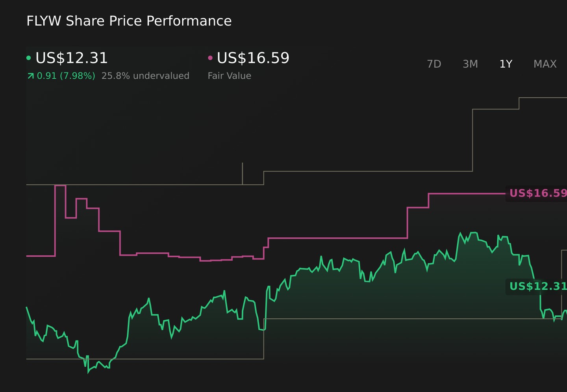Click the US$12.31 share price heading

tap(71, 58)
